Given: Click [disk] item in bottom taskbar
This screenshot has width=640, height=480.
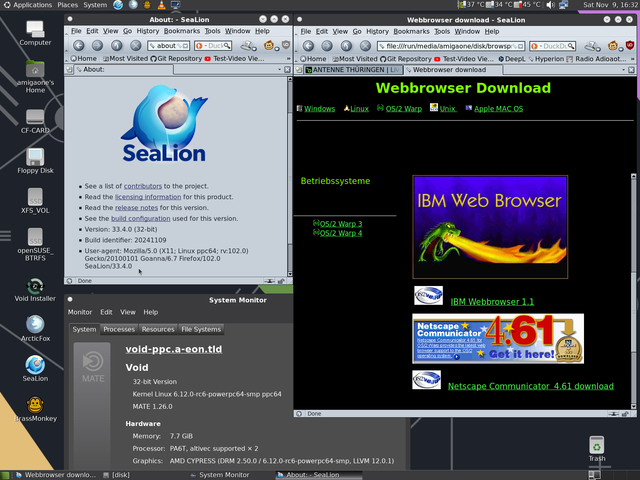Looking at the screenshot, I should 117,475.
